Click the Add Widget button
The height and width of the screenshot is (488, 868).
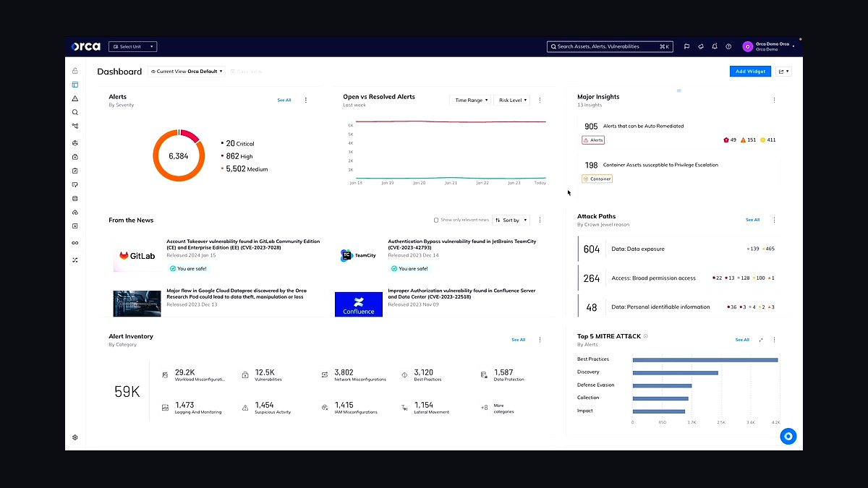click(750, 72)
